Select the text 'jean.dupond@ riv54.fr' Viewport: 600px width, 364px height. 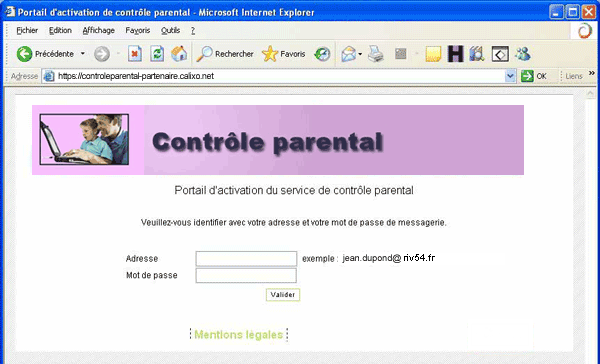click(x=388, y=258)
